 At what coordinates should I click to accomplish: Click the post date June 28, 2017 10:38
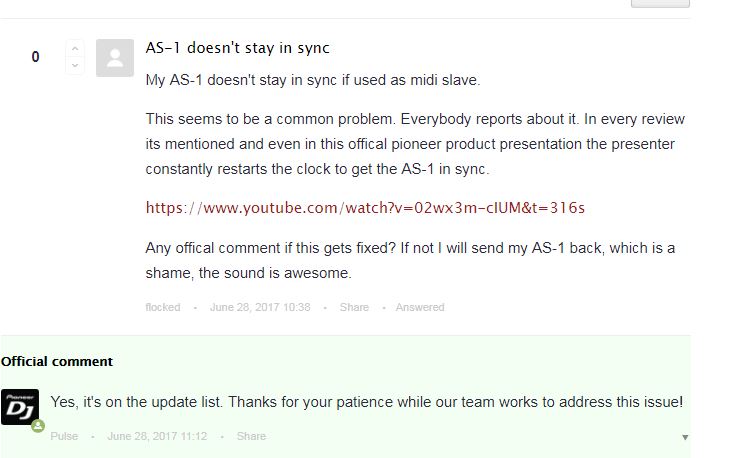coord(260,307)
